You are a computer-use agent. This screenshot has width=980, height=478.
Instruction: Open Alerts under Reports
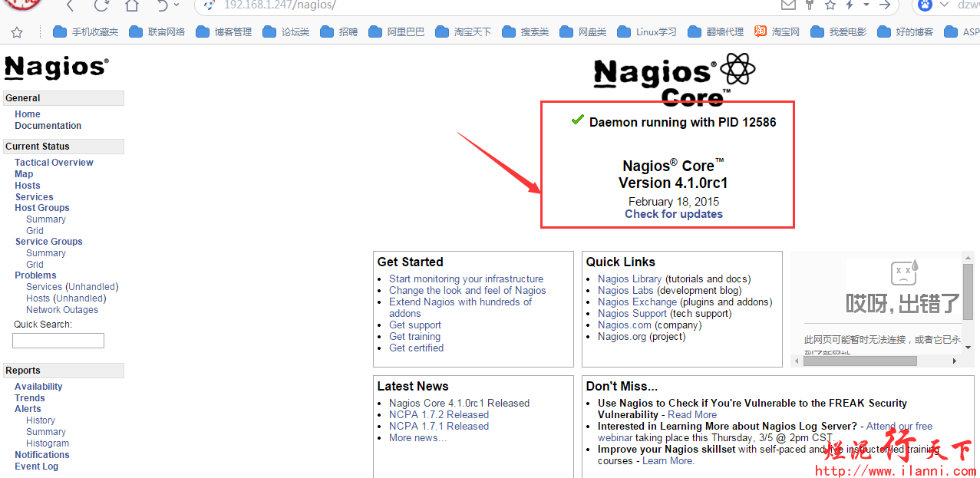[28, 409]
